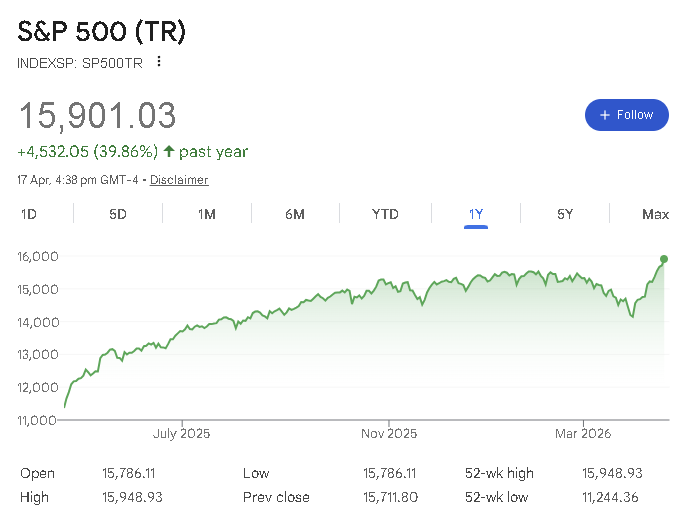Screen dimensions: 684x517
Task: Click the 16,000 y-axis label
Action: tap(38, 257)
